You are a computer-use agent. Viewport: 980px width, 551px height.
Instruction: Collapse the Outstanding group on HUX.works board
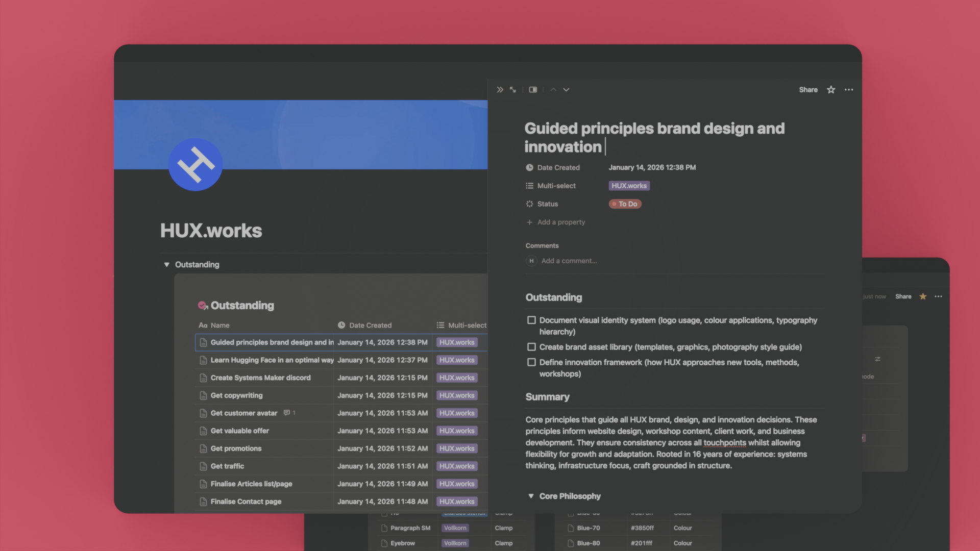167,264
